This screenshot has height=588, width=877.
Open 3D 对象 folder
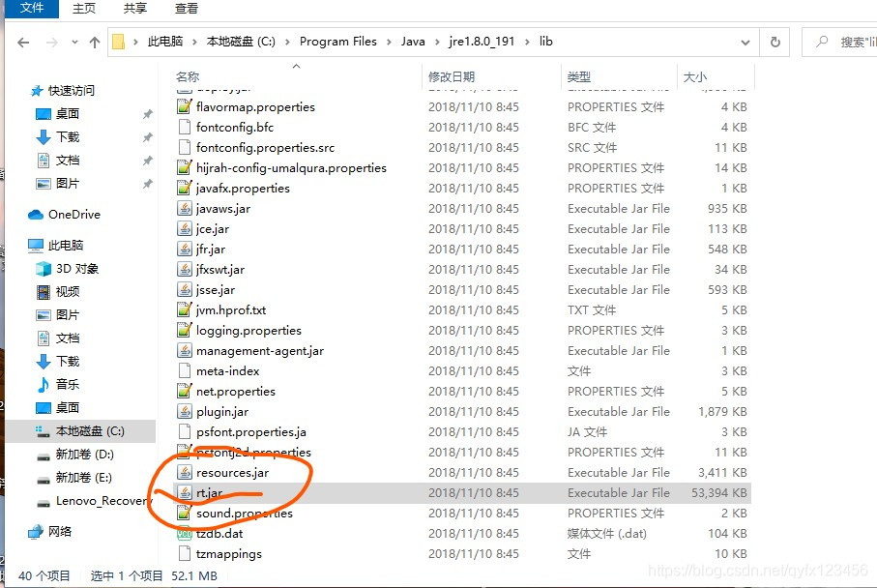[76, 269]
